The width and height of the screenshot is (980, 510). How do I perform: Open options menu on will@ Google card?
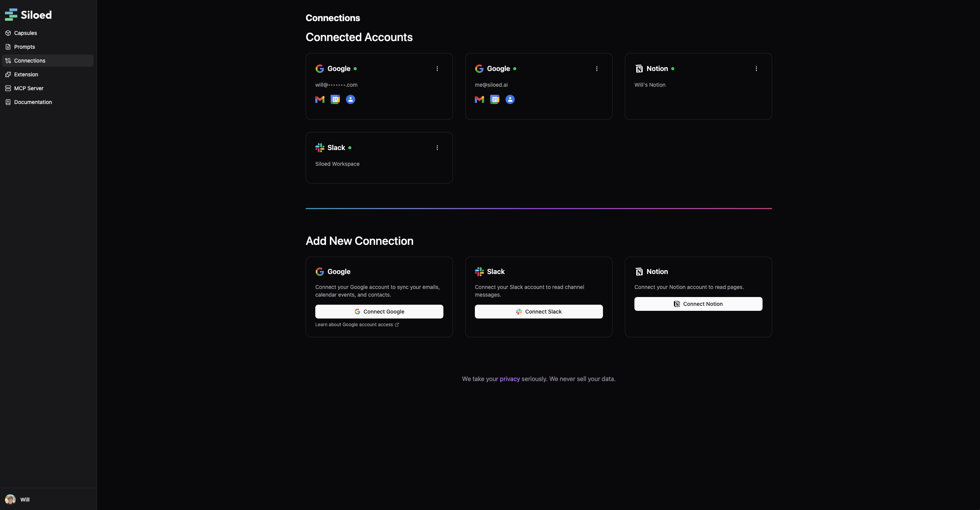click(x=437, y=69)
